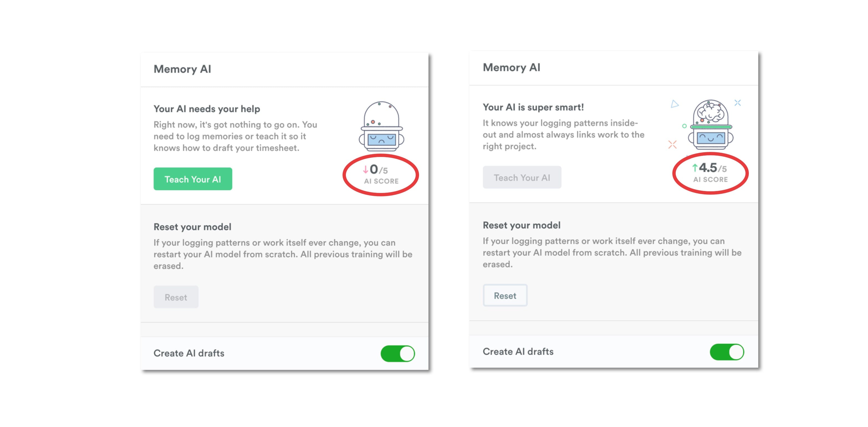Click the sad robot illustration
Image resolution: width=868 pixels, height=427 pixels.
click(x=381, y=126)
